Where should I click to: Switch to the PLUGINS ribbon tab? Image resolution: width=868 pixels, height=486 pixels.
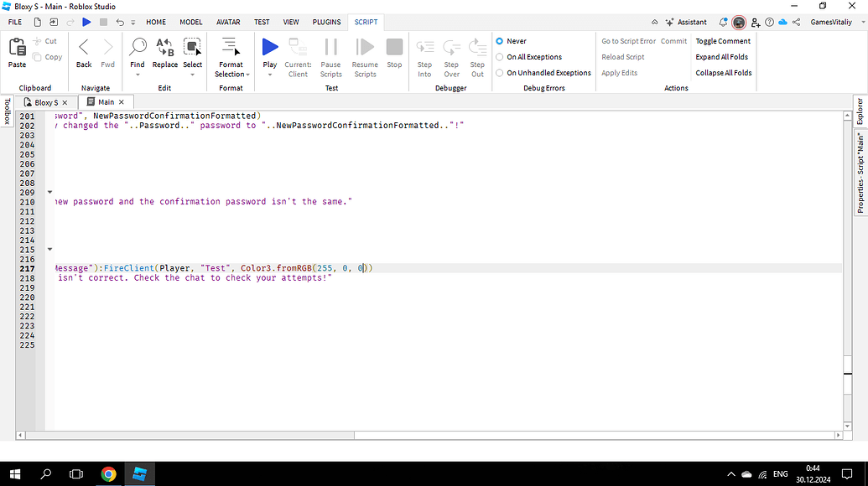coord(326,22)
